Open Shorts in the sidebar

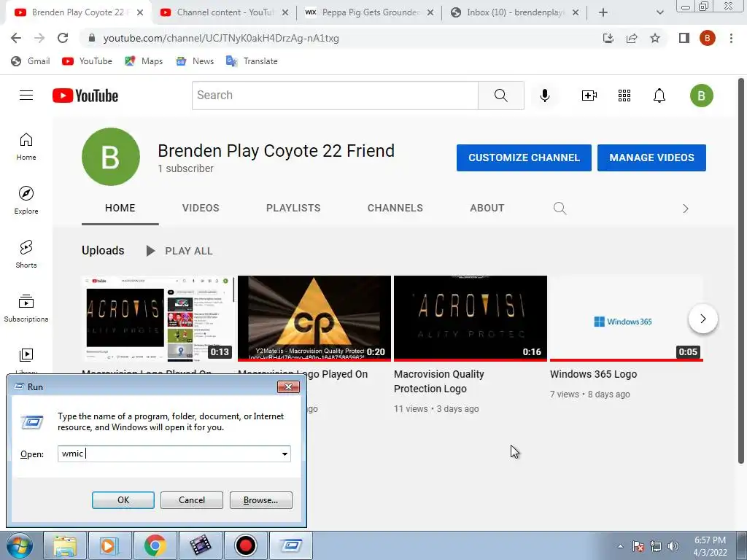point(26,254)
